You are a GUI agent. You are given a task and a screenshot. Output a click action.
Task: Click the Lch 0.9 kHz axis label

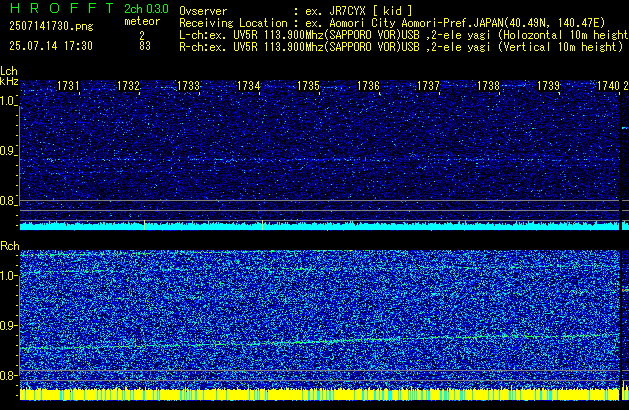click(8, 151)
